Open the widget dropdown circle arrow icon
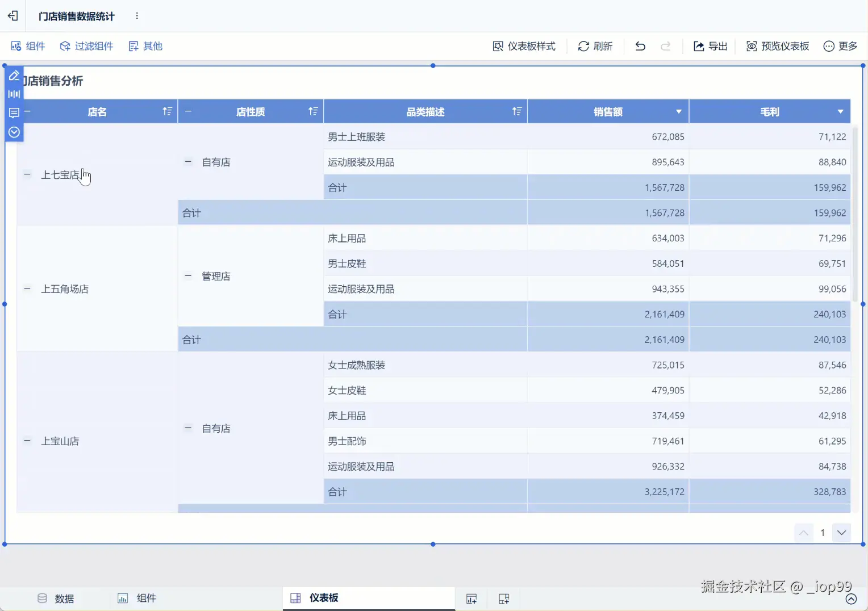Viewport: 868px width, 611px height. click(x=14, y=132)
